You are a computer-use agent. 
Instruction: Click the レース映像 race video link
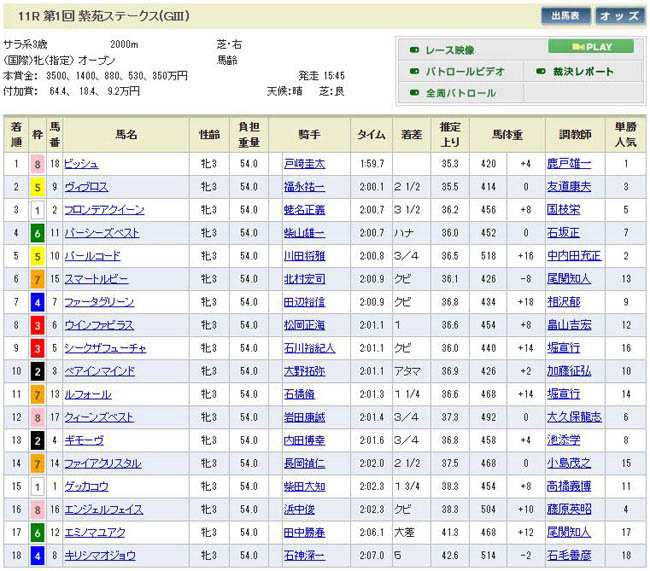pos(449,50)
